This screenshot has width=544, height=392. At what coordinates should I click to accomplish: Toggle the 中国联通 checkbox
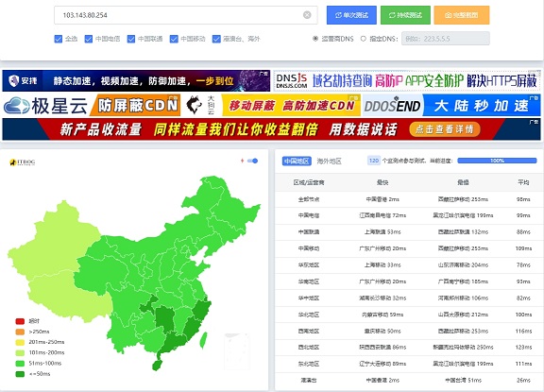click(x=130, y=39)
